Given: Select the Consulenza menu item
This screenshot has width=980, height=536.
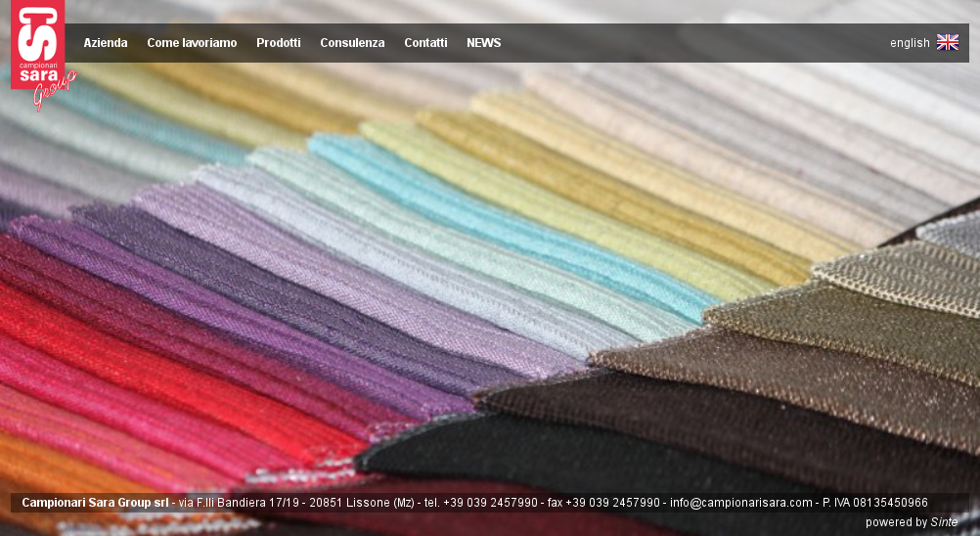Looking at the screenshot, I should click(x=352, y=43).
